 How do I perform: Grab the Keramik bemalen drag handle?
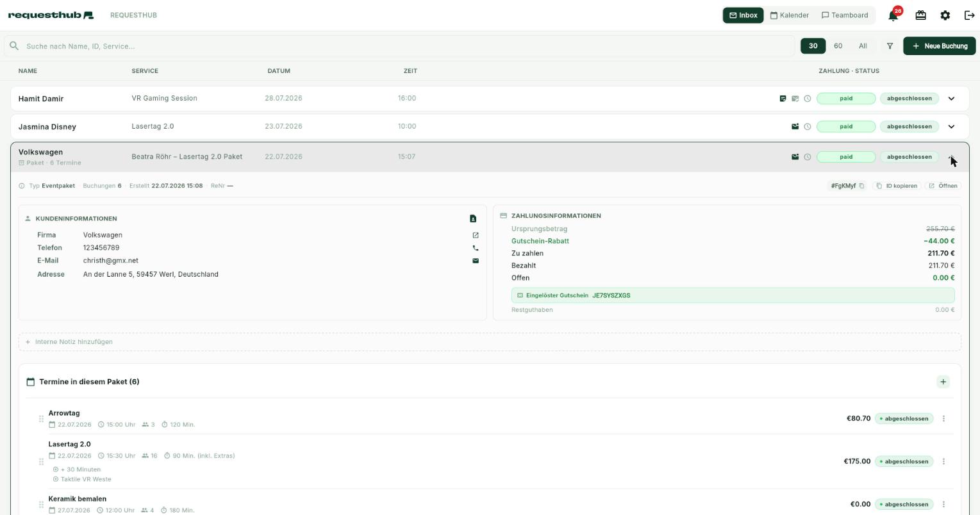(41, 505)
